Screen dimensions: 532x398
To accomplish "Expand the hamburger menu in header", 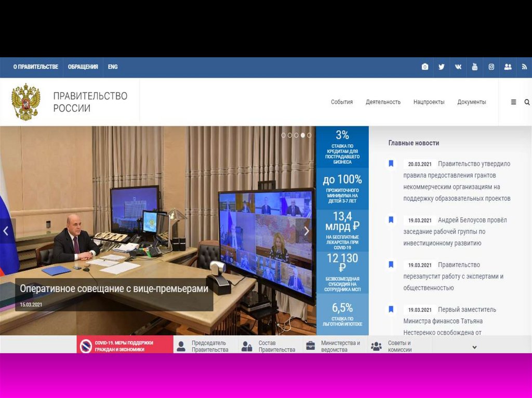I will 513,102.
